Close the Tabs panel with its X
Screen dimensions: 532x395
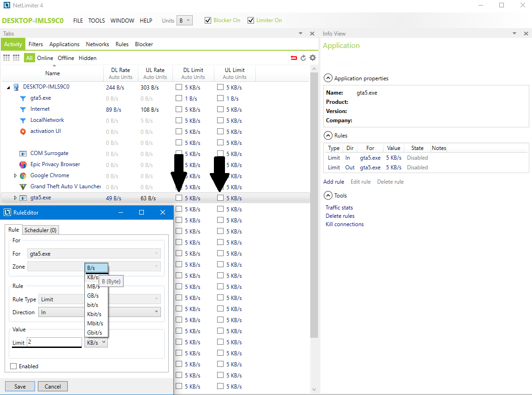[312, 33]
